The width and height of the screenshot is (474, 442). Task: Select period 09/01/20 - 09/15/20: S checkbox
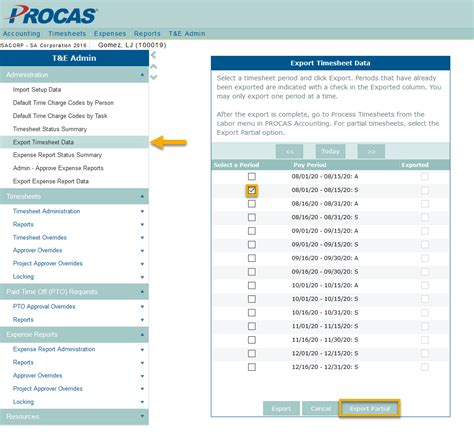(252, 245)
